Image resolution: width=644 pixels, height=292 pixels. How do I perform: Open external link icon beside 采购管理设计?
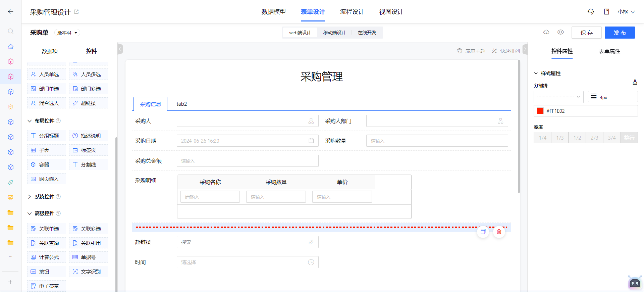(76, 12)
